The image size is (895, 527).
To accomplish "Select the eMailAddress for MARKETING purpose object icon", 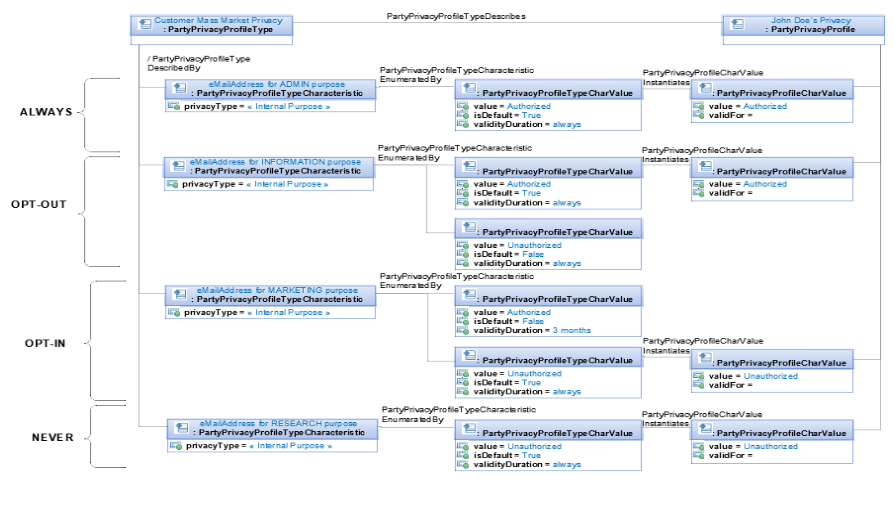I will pos(180,295).
